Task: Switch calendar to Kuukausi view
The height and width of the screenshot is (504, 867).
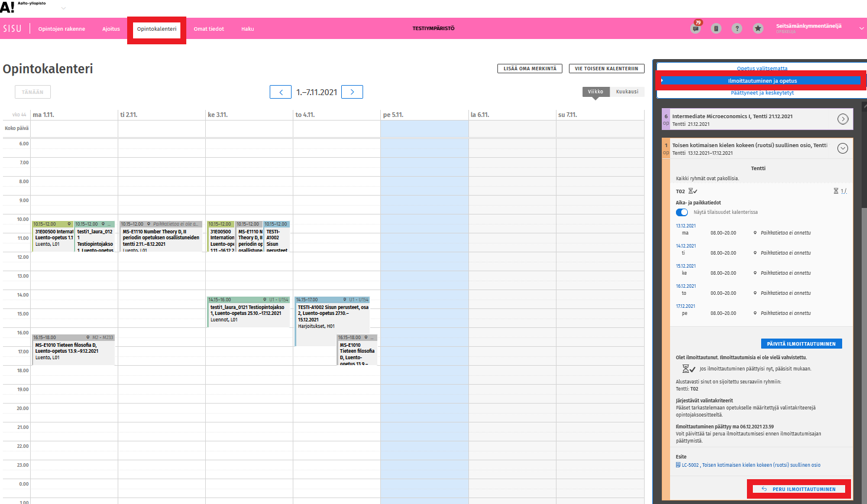Action: click(x=627, y=92)
